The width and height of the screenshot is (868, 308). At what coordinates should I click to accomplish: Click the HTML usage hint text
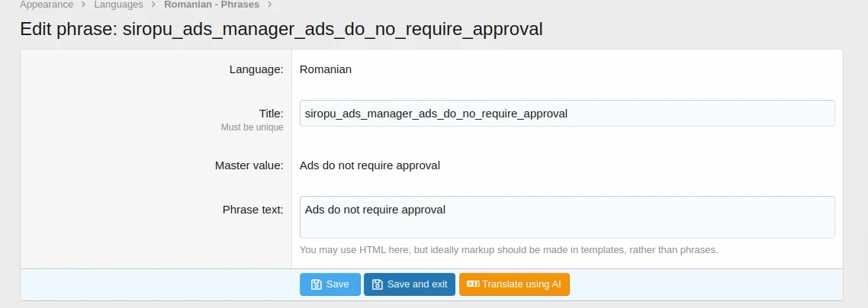[508, 249]
